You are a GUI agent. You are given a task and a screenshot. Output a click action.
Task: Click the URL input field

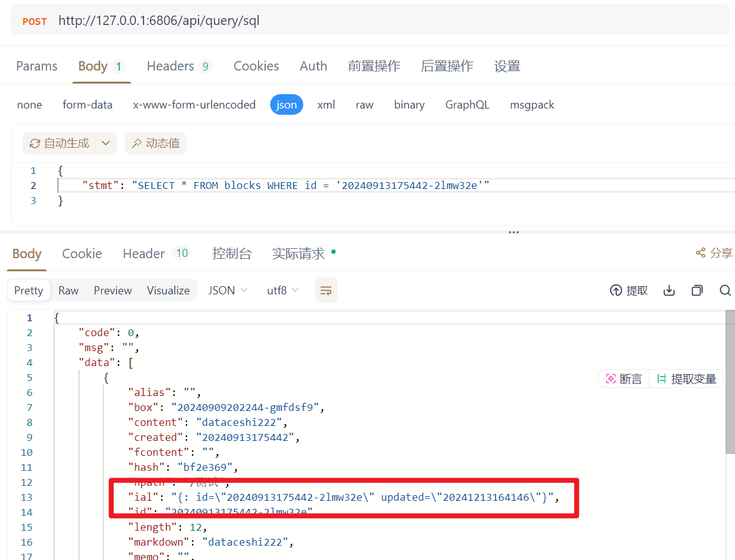(x=250, y=21)
